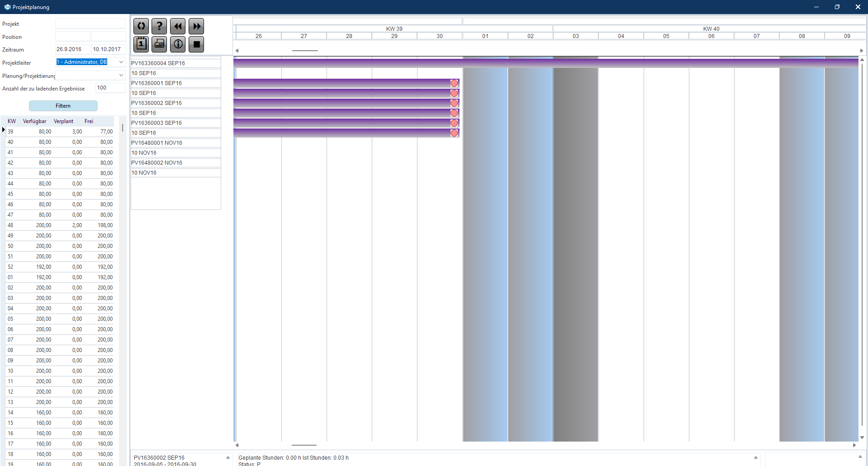This screenshot has width=868, height=466.
Task: Click the Zeitraum start date field 26.9.2016
Action: 72,49
